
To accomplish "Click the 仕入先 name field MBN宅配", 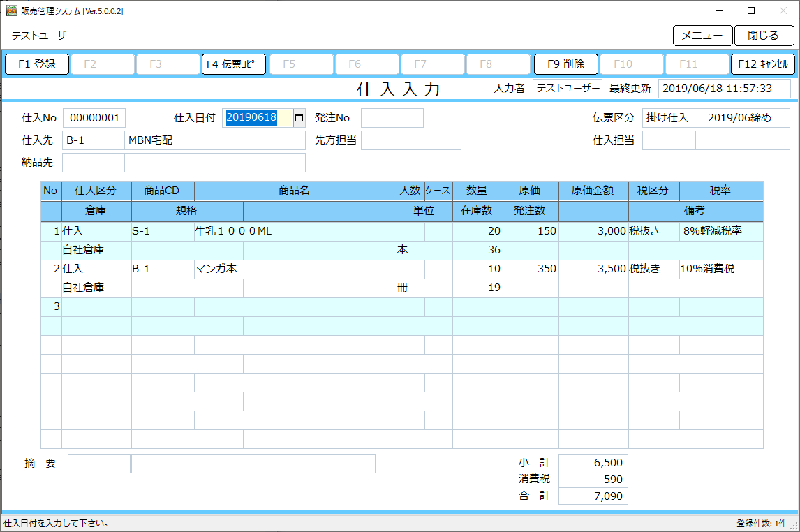I will click(x=215, y=140).
